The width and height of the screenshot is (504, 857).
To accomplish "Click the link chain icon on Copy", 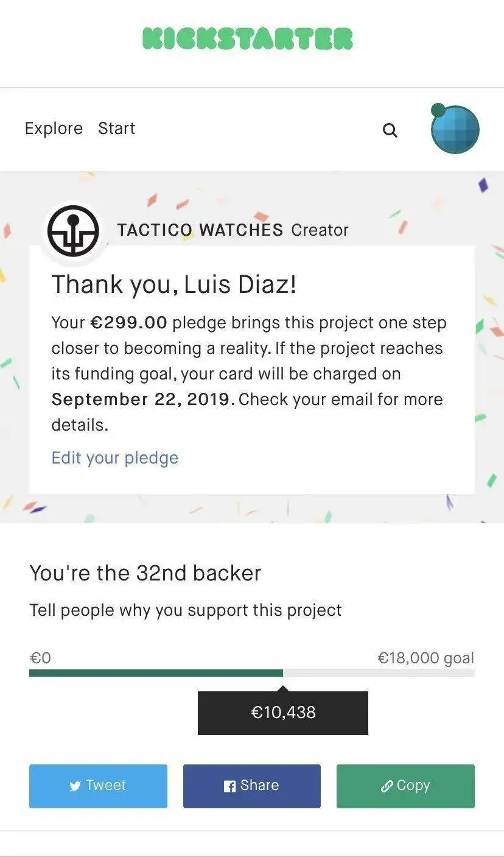I will click(x=387, y=786).
